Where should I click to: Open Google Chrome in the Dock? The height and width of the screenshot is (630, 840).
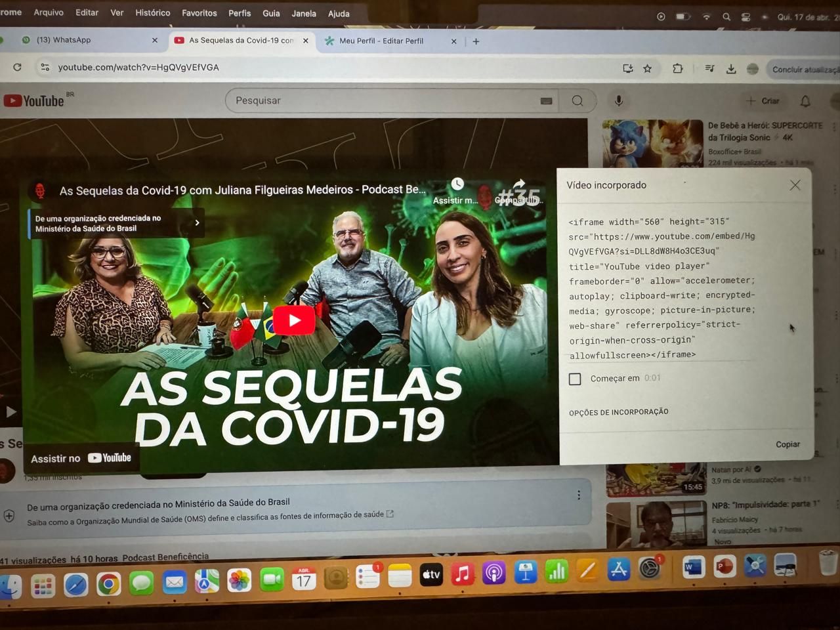(108, 583)
